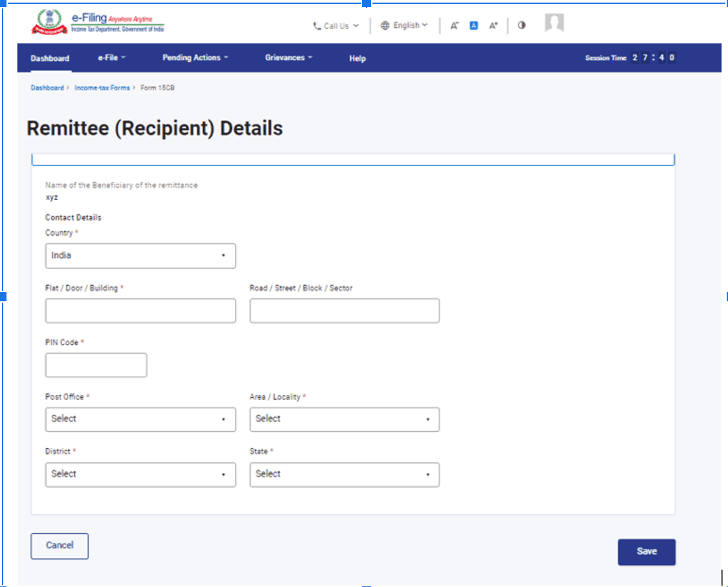Open the Country dropdown showing India
This screenshot has height=587, width=728.
[x=140, y=256]
